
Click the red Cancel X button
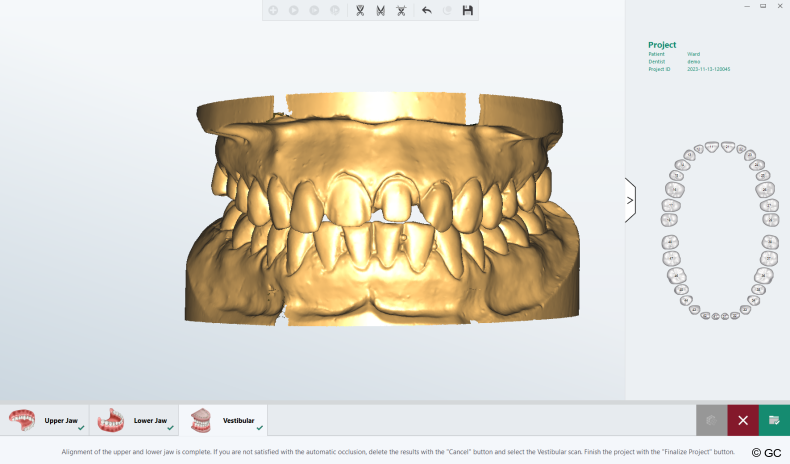pyautogui.click(x=743, y=420)
